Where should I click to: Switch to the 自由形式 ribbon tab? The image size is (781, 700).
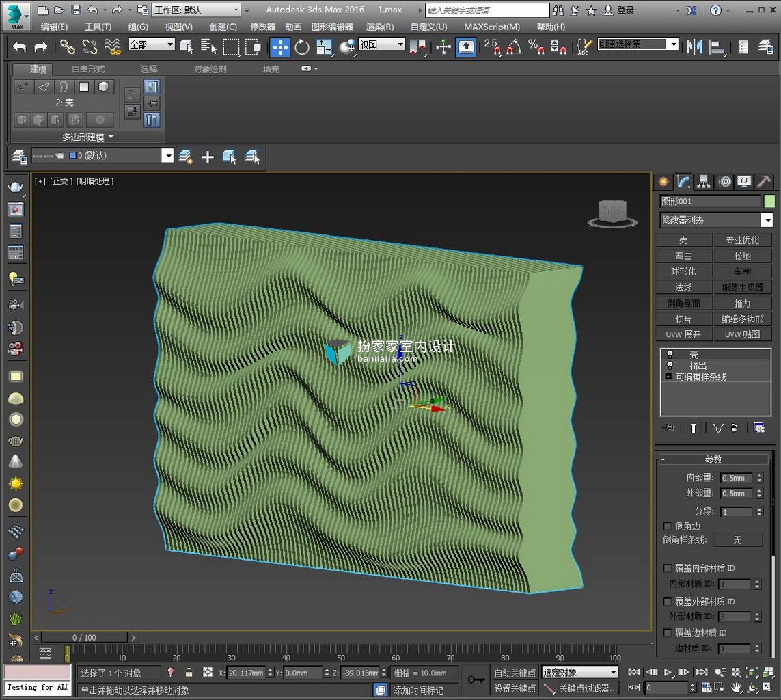(x=88, y=69)
